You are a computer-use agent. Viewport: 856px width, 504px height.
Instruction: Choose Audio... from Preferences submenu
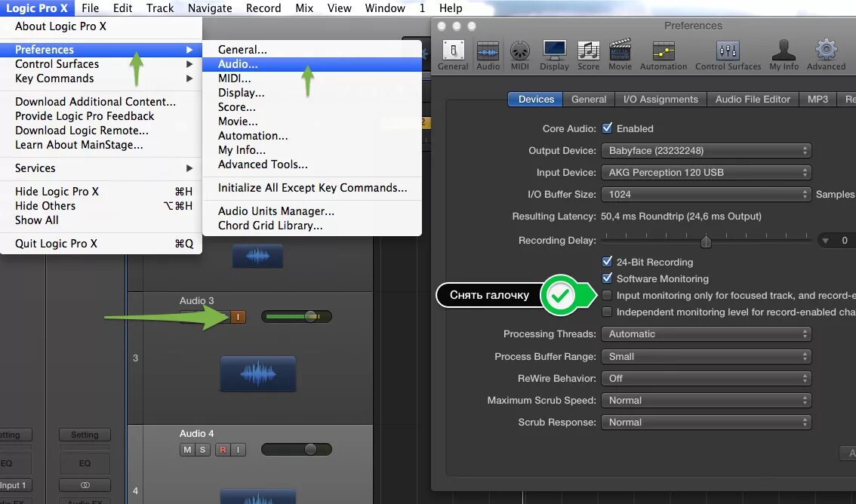312,64
